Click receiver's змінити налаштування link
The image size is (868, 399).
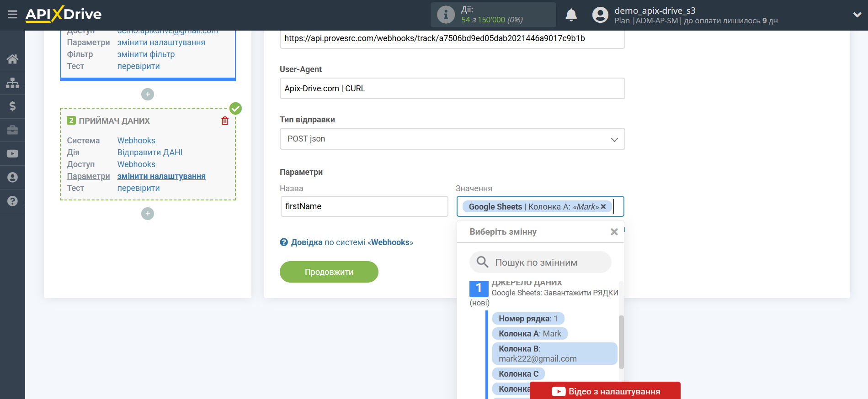coord(161,176)
